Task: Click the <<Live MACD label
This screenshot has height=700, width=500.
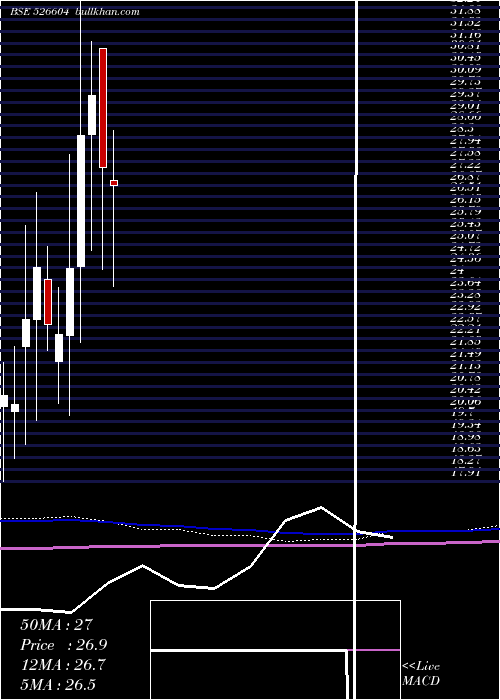Action: (x=421, y=674)
